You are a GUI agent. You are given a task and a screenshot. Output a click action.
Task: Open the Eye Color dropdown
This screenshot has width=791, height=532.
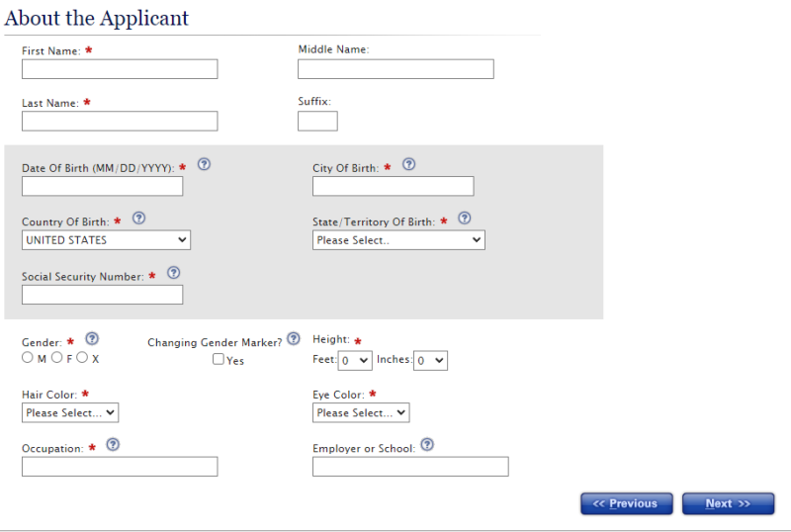point(361,412)
